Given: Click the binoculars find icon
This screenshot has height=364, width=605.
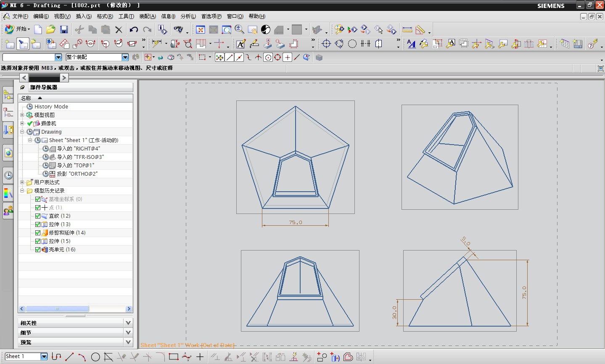Looking at the screenshot, I should (178, 29).
